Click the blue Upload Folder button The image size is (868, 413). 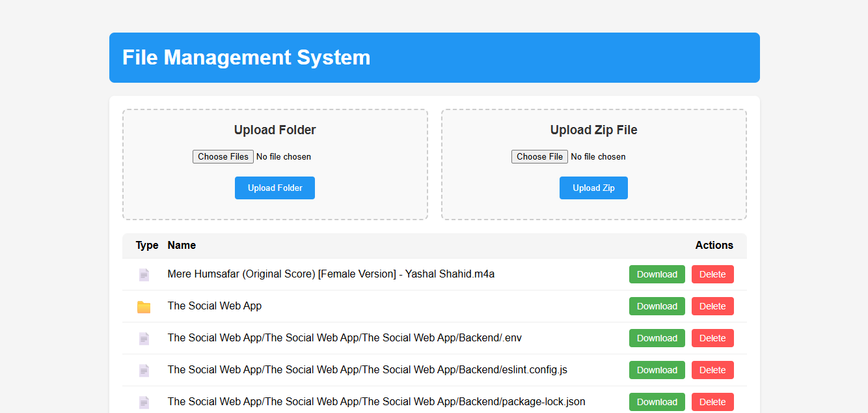[x=275, y=188]
